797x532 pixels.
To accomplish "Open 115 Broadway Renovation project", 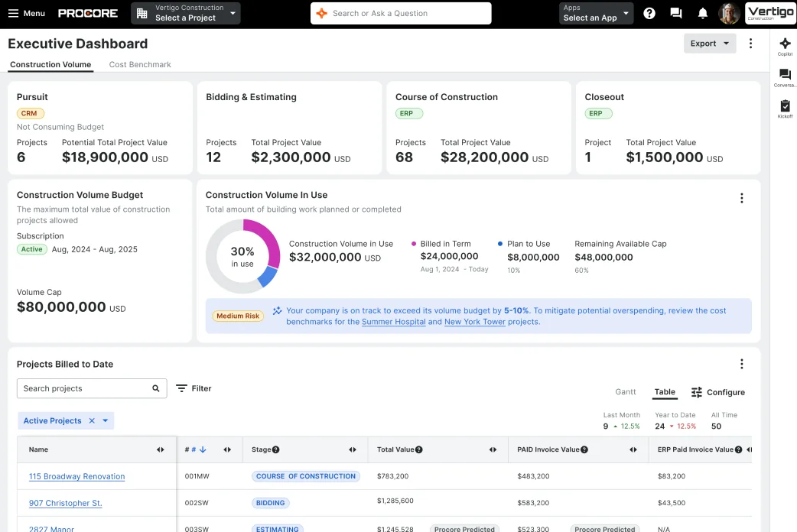I will tap(76, 476).
